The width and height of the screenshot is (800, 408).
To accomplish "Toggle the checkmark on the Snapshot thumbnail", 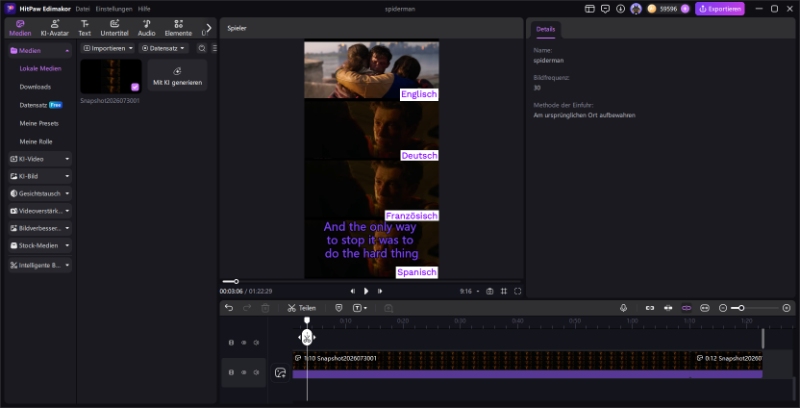I will click(x=135, y=87).
